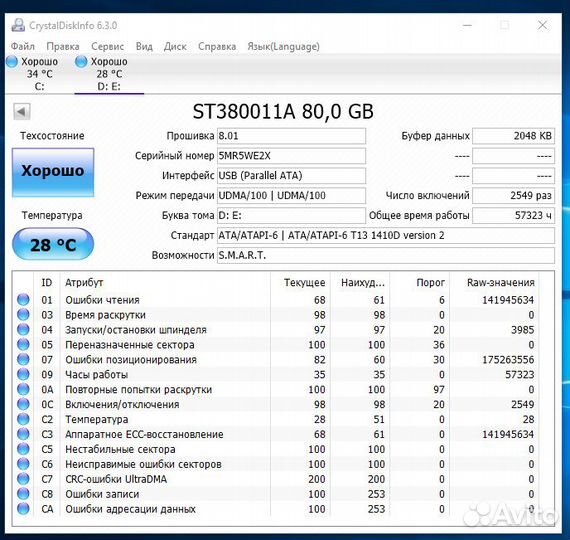Click status dot for attribute 01 Ошибки чтения
The width and height of the screenshot is (570, 540).
point(23,300)
